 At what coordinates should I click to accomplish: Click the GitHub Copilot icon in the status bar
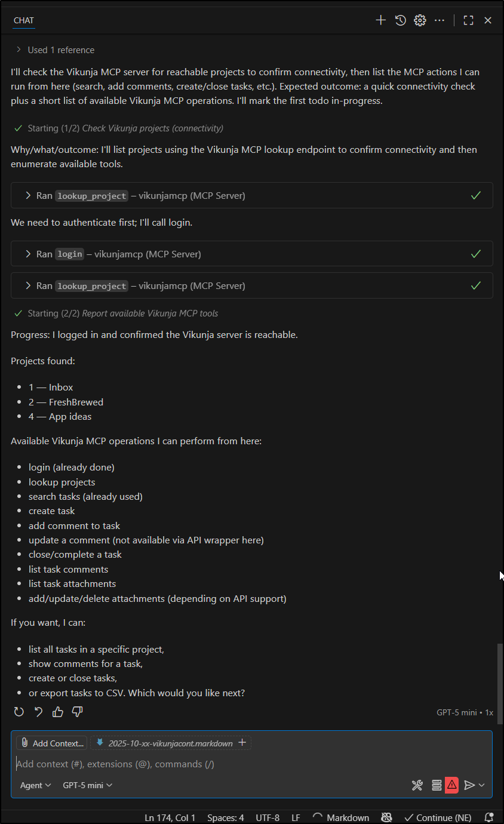(387, 817)
